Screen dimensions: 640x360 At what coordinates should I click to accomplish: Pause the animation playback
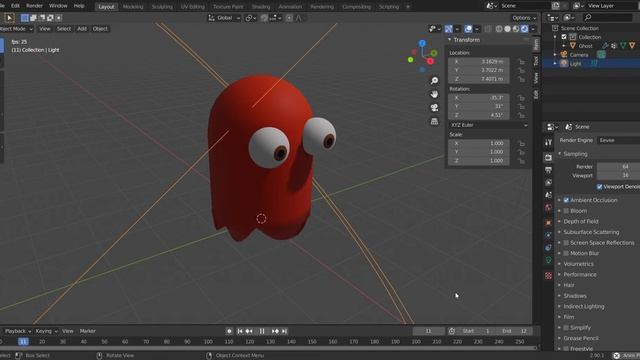[x=262, y=331]
